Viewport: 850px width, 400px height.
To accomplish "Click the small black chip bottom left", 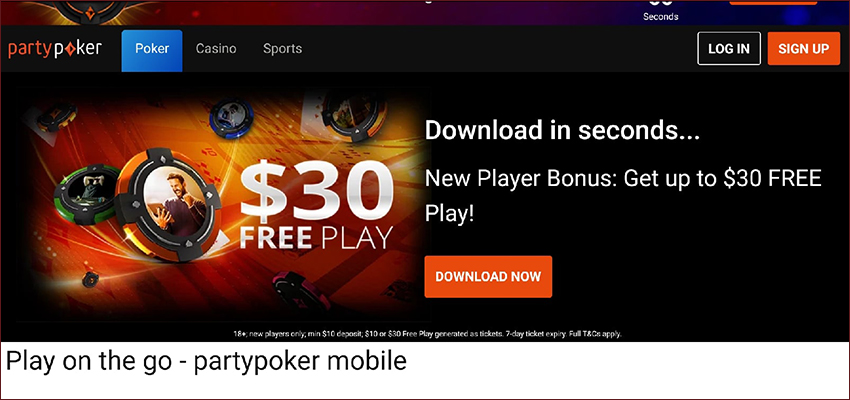I will pyautogui.click(x=90, y=280).
